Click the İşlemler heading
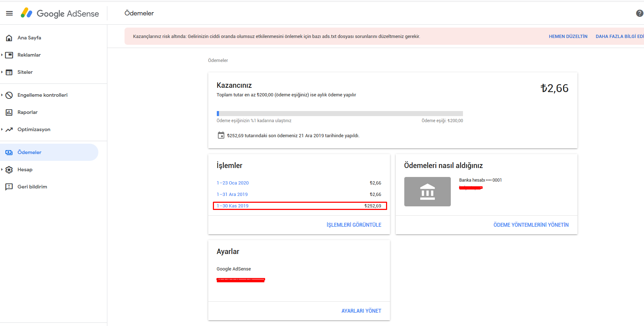 coord(229,166)
